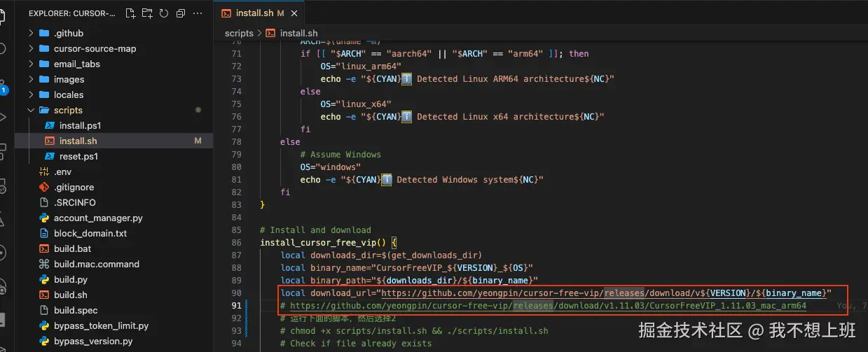
Task: Click the shell icon in the install.sh breadcrumb
Action: click(271, 33)
